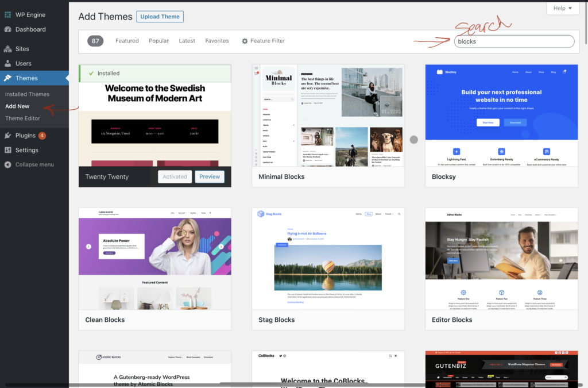Click the Themes brush icon
Screen dimensions: 588x388
pyautogui.click(x=7, y=78)
